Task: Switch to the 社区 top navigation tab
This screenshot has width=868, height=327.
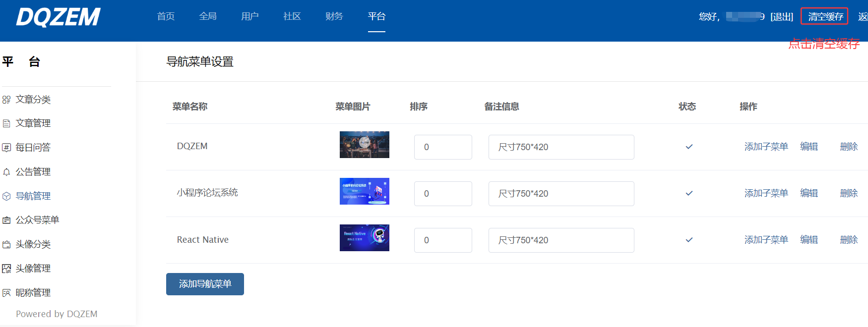Action: tap(292, 16)
